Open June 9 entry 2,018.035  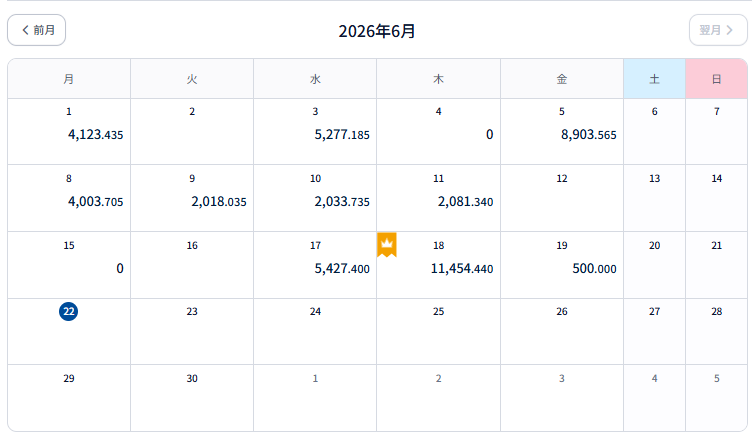pos(192,198)
